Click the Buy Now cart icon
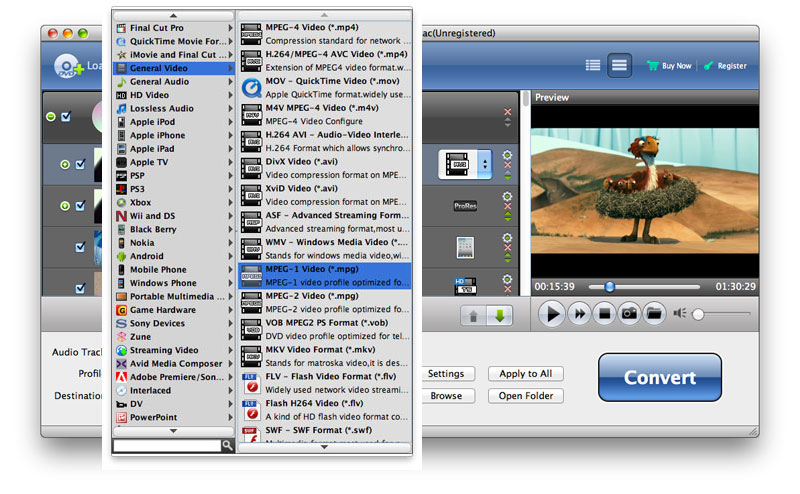Image resolution: width=800 pixels, height=494 pixels. point(654,66)
